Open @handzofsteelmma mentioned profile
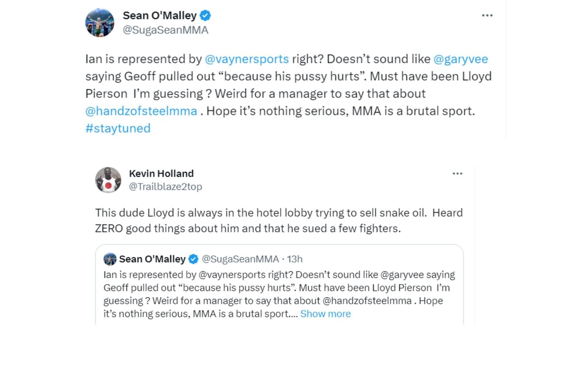Image resolution: width=588 pixels, height=368 pixels. point(141,111)
